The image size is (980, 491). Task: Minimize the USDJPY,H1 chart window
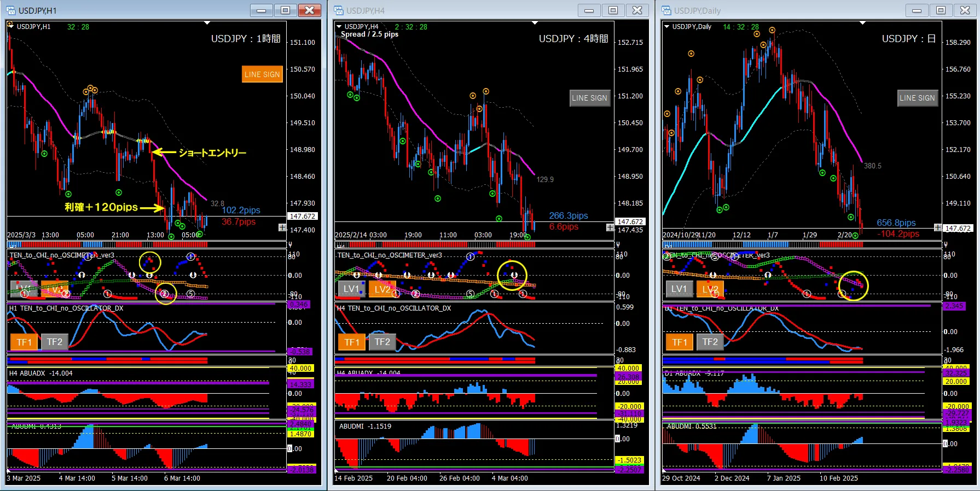tap(262, 10)
